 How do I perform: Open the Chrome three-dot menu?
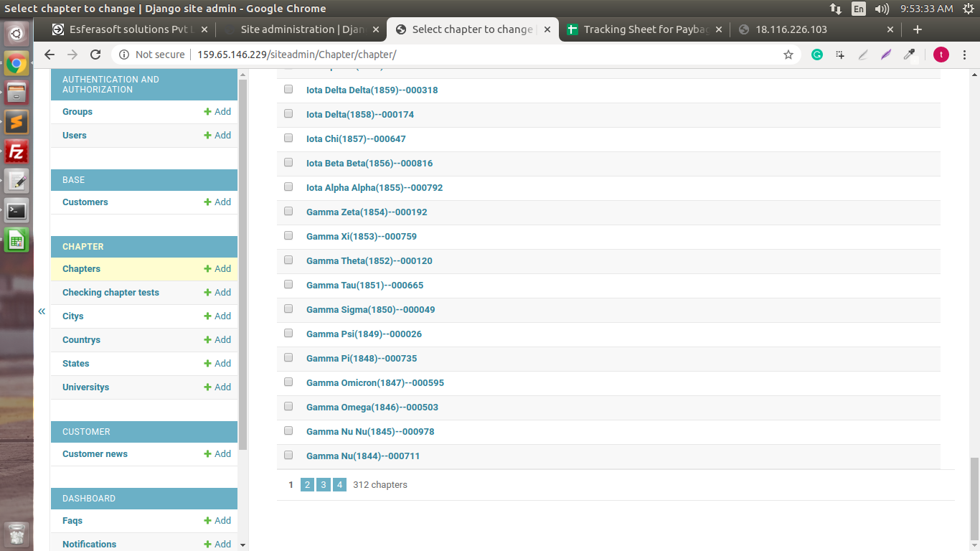pos(965,55)
